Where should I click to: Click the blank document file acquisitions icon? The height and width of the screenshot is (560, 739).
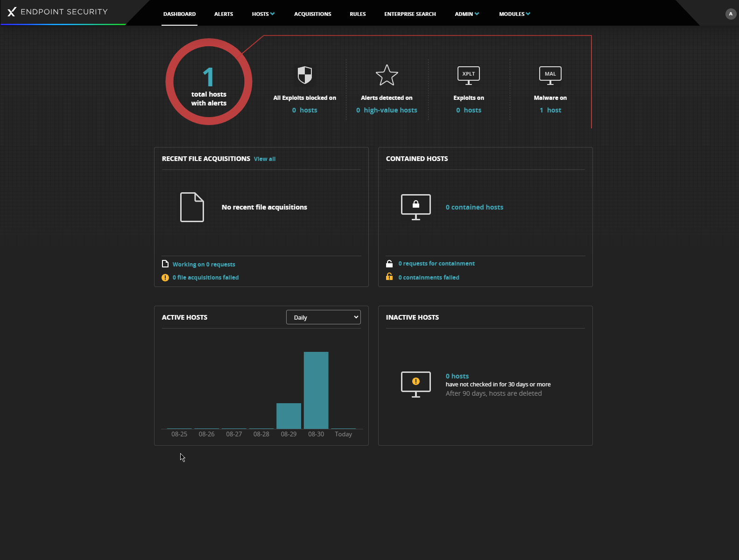192,207
